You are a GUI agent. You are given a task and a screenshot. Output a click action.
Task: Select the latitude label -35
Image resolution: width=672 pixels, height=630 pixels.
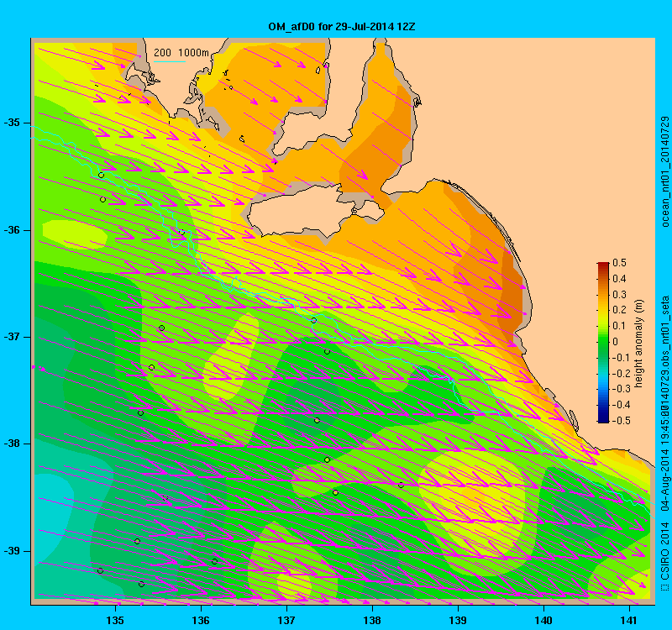coord(12,123)
